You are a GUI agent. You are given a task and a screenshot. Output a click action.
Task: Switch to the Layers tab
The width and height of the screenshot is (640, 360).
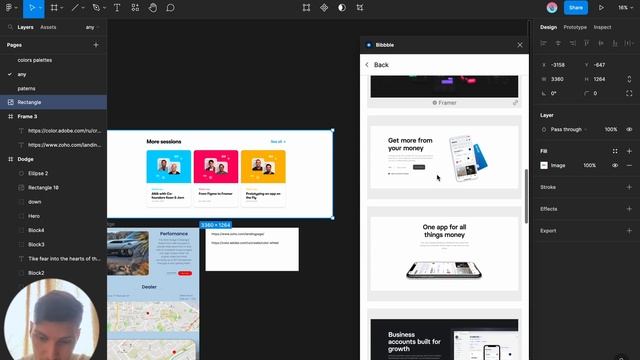coord(25,27)
